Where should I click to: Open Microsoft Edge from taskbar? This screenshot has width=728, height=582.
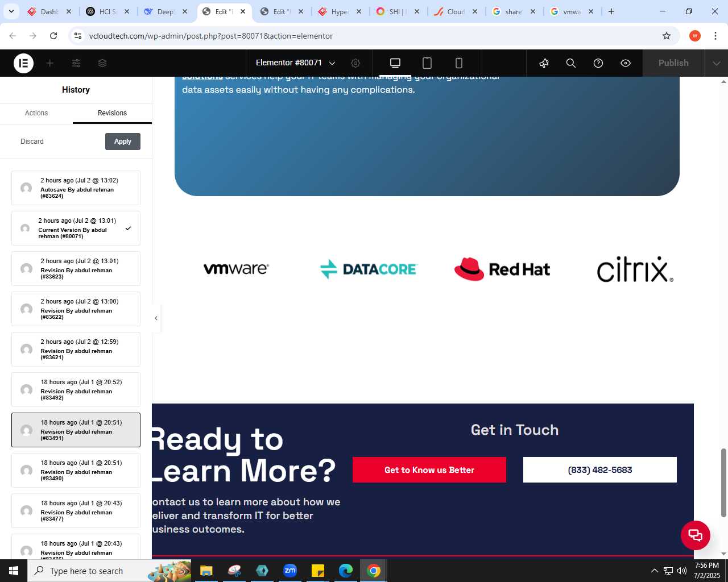[346, 571]
